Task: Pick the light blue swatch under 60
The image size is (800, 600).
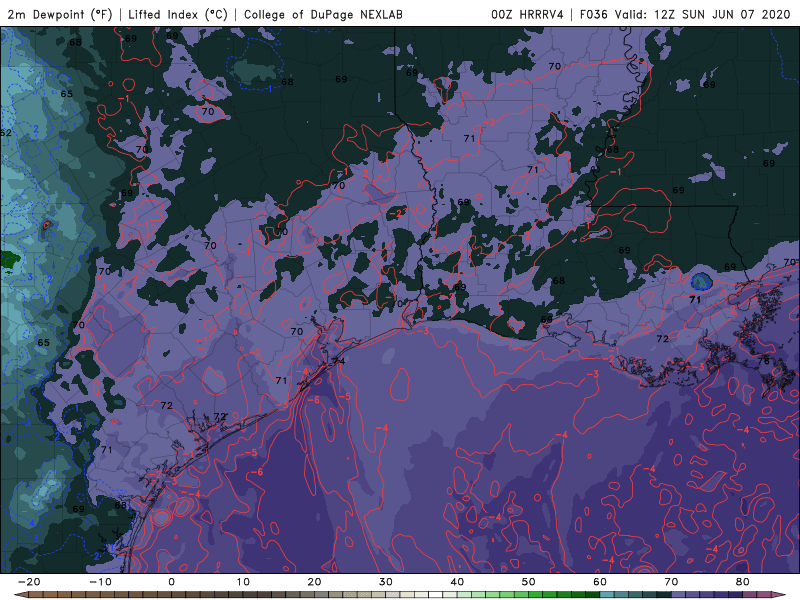Action: coord(607,595)
